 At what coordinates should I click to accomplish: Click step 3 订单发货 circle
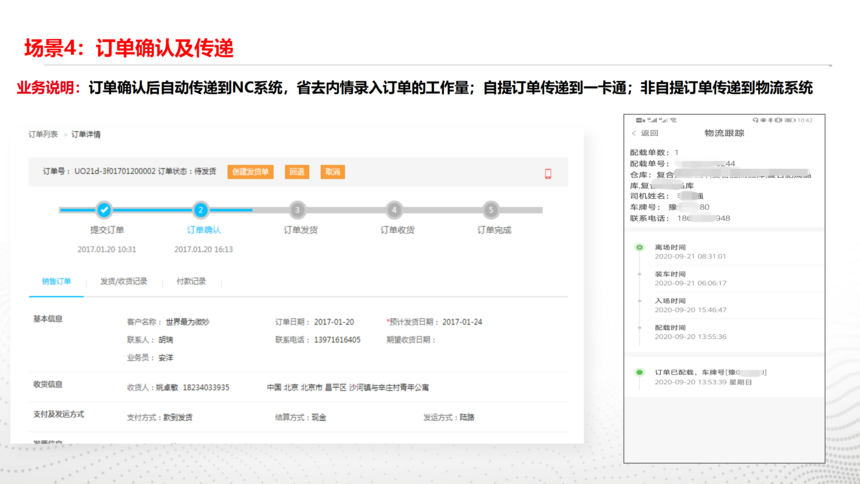click(297, 210)
